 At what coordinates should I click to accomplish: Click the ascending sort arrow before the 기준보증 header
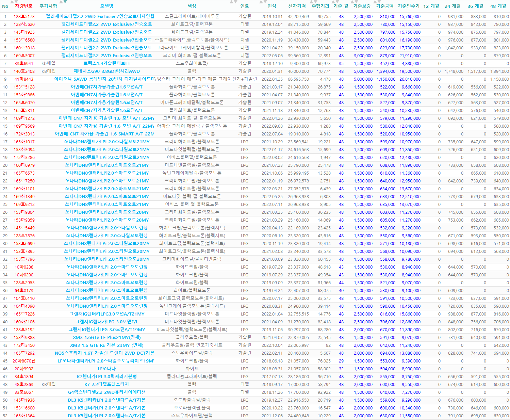[353, 2]
